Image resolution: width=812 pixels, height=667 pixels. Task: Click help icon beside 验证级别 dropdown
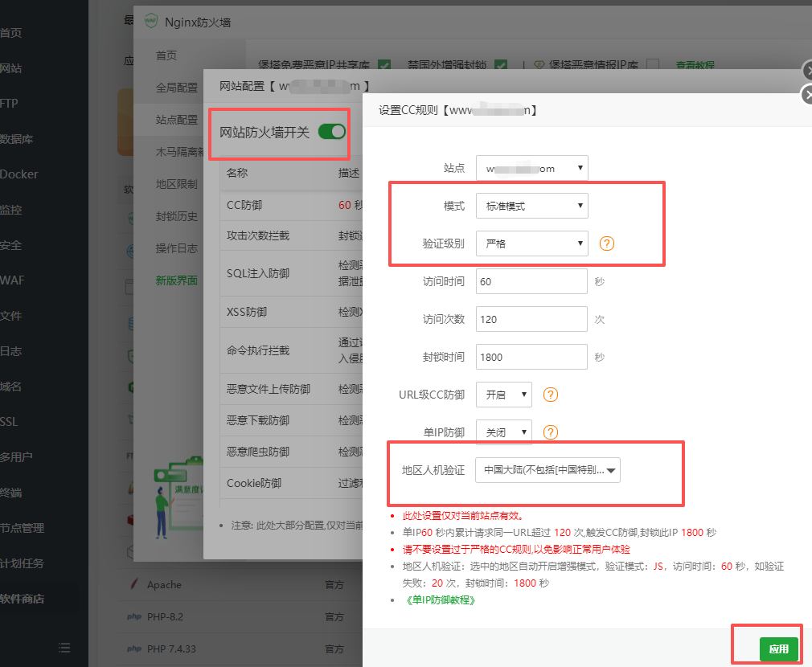(607, 243)
